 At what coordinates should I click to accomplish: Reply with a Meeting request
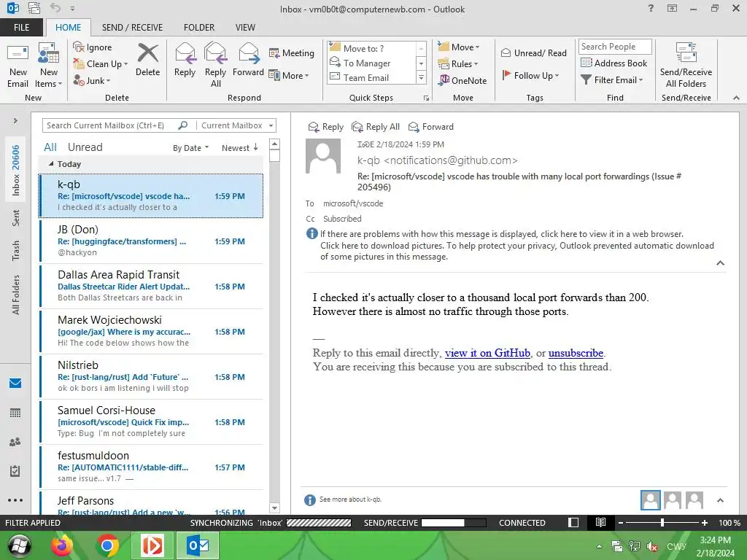[x=292, y=52]
